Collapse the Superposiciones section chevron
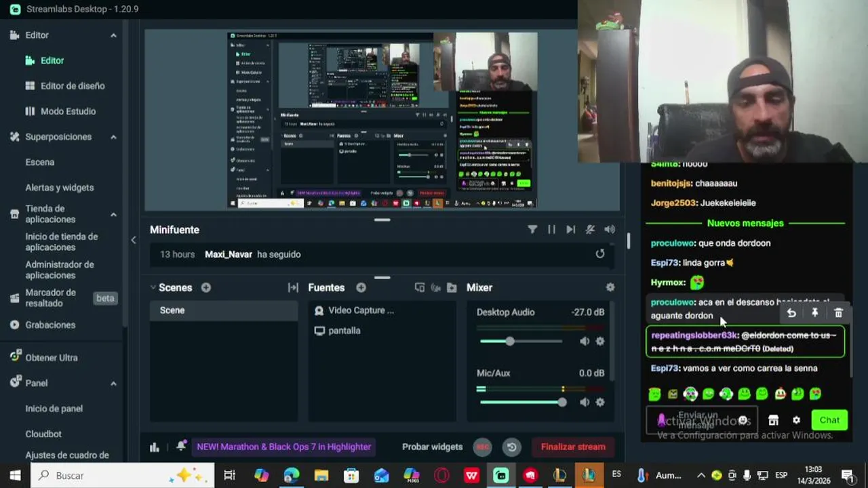 point(113,137)
